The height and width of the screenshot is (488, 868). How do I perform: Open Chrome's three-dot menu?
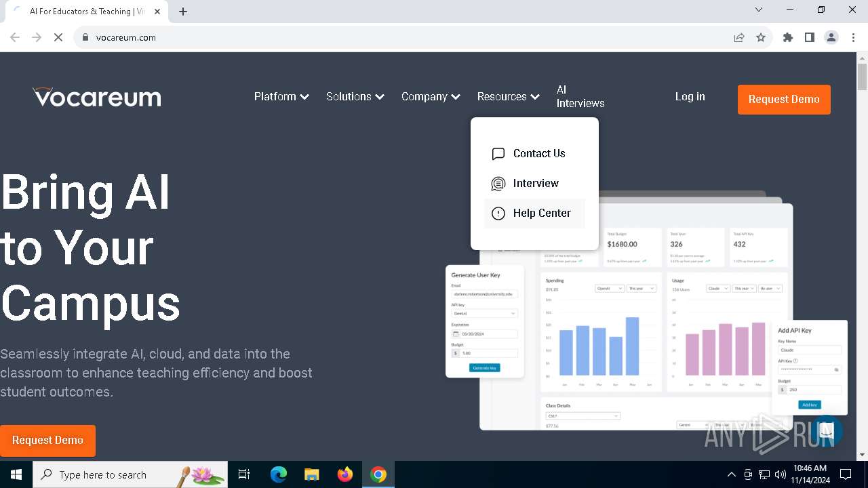[853, 37]
